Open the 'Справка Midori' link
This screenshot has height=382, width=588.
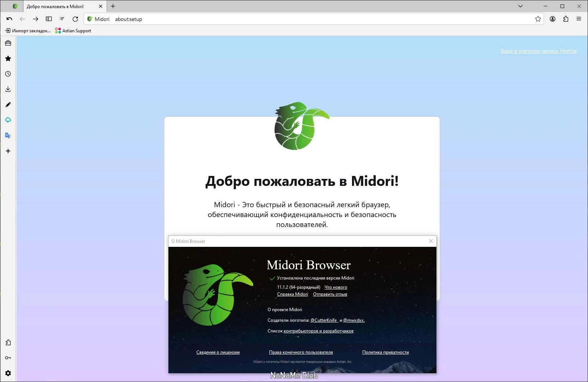point(293,294)
